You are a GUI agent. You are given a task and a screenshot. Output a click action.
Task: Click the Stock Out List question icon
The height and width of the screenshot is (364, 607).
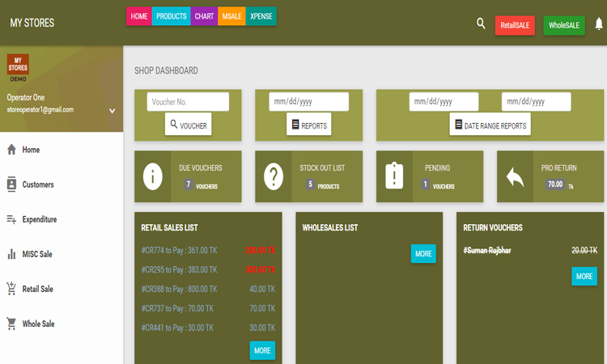274,176
